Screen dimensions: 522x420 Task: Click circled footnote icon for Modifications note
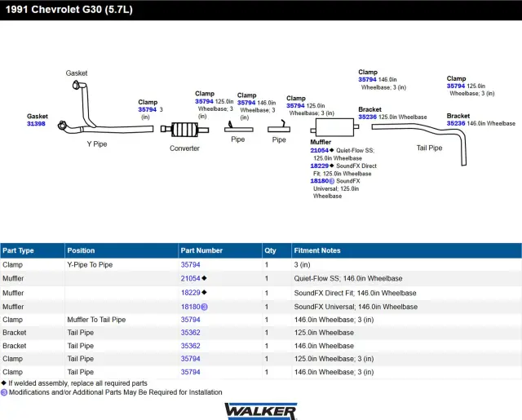[4, 392]
